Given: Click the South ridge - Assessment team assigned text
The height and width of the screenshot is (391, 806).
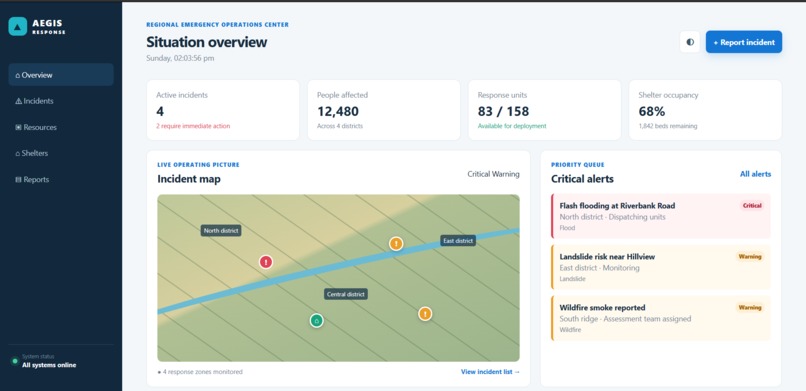Looking at the screenshot, I should [x=625, y=319].
